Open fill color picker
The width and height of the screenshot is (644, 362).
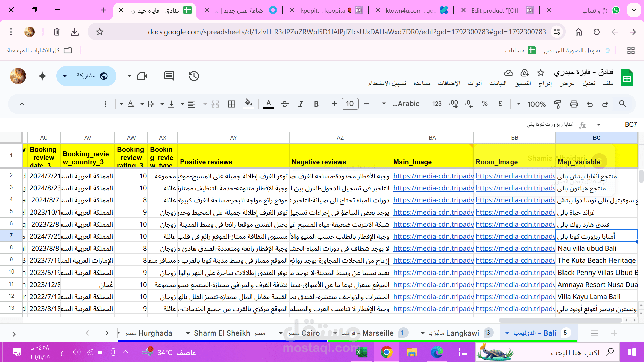pos(249,103)
